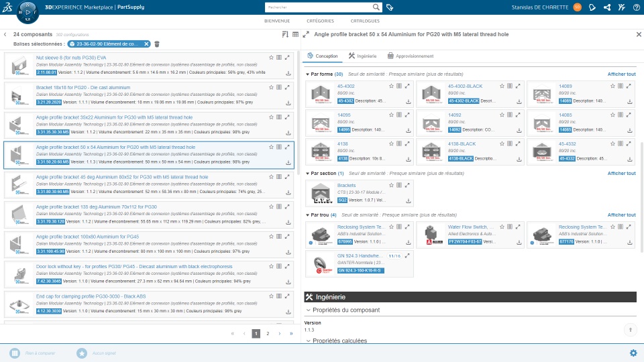Delete selected tags trash icon
This screenshot has height=362, width=644.
[157, 44]
